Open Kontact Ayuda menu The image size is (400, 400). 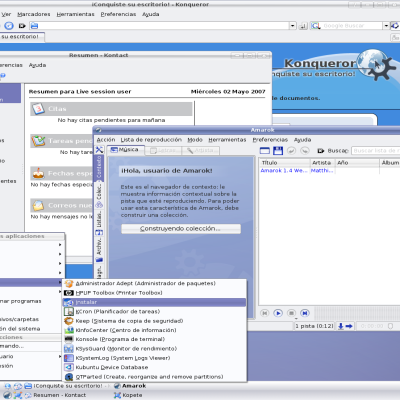[x=37, y=65]
